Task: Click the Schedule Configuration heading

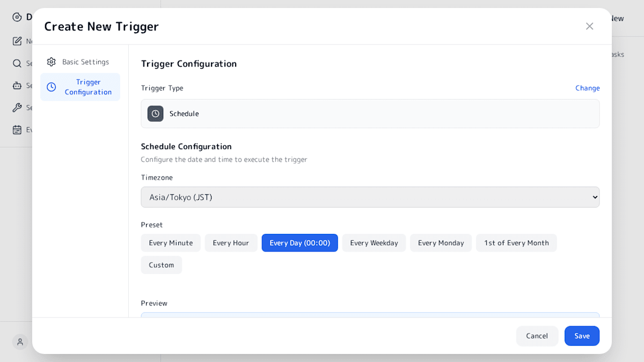Action: 186,146
